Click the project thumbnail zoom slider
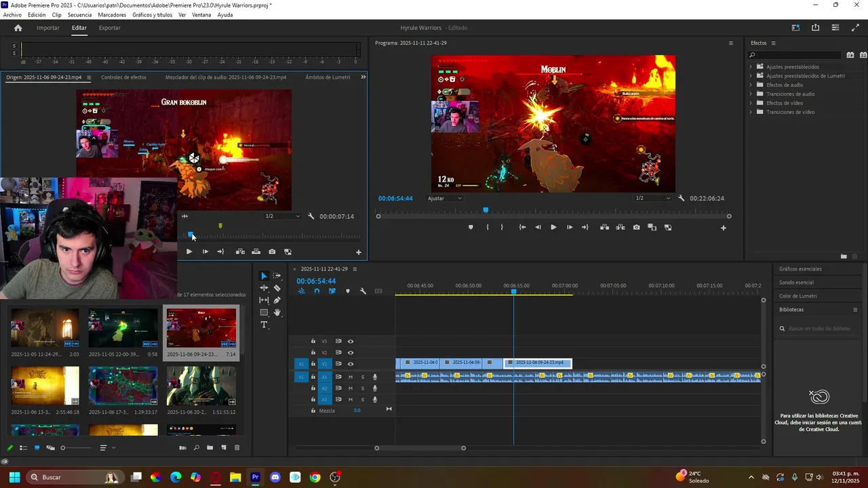The image size is (868, 488). [x=75, y=448]
